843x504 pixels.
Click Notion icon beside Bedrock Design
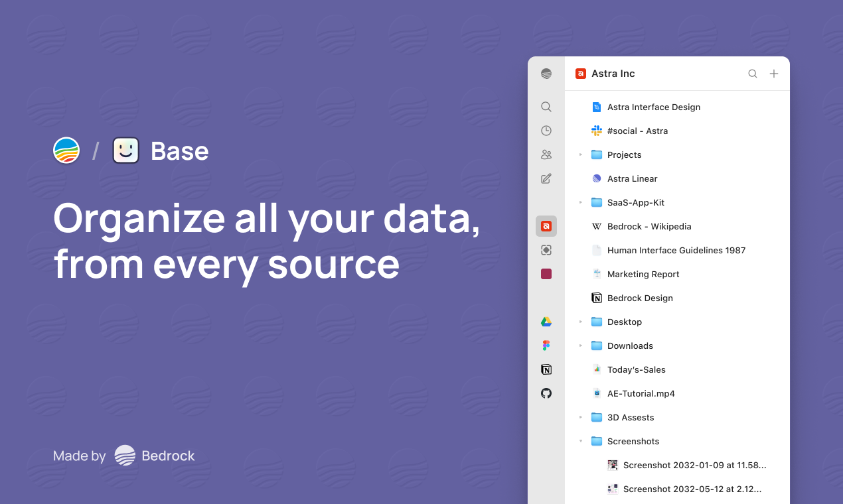click(597, 298)
